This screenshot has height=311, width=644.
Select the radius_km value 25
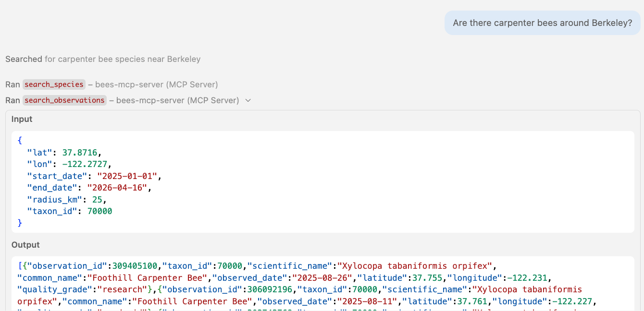(97, 200)
